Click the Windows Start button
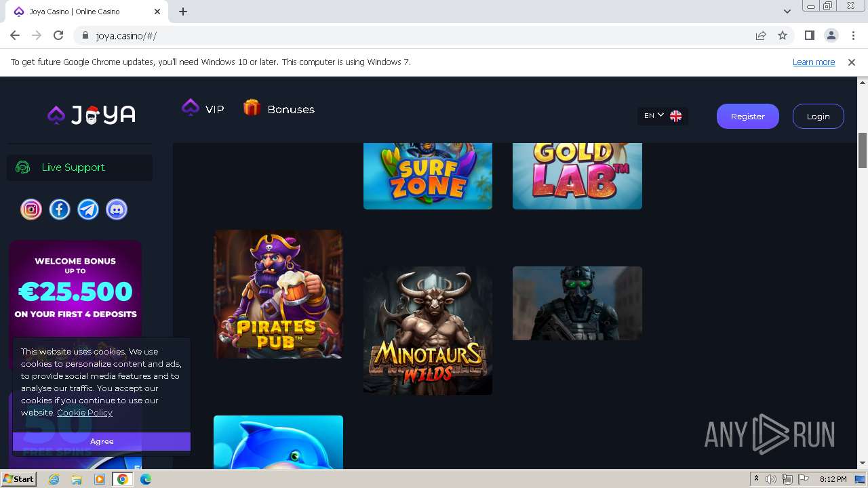Screen dimensions: 868x488 [18, 479]
